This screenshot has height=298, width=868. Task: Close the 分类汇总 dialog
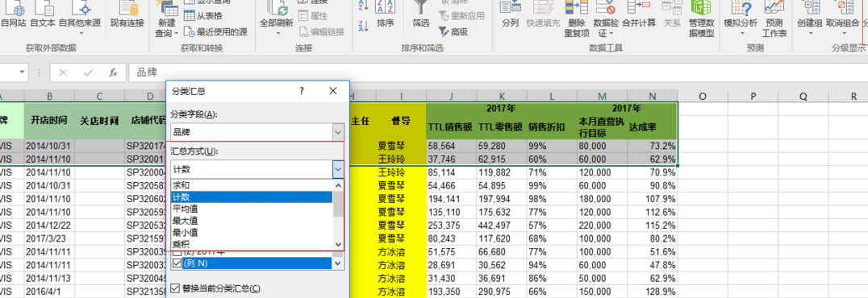click(x=333, y=91)
